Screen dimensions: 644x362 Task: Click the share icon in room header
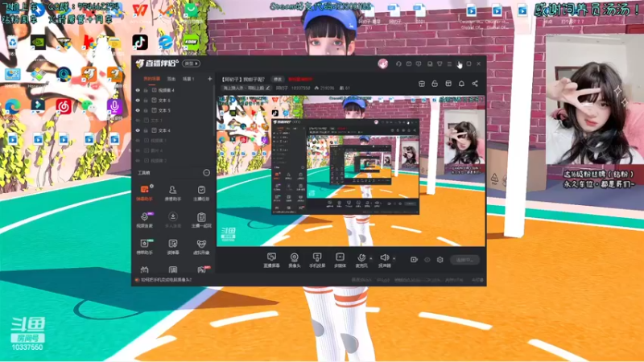[x=475, y=84]
